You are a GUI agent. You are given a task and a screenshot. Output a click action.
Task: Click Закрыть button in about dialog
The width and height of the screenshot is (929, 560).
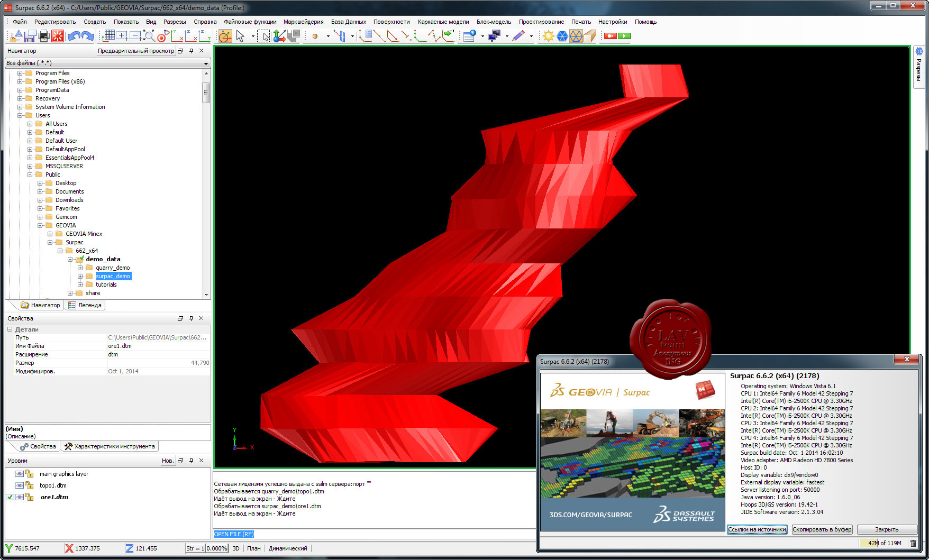887,529
